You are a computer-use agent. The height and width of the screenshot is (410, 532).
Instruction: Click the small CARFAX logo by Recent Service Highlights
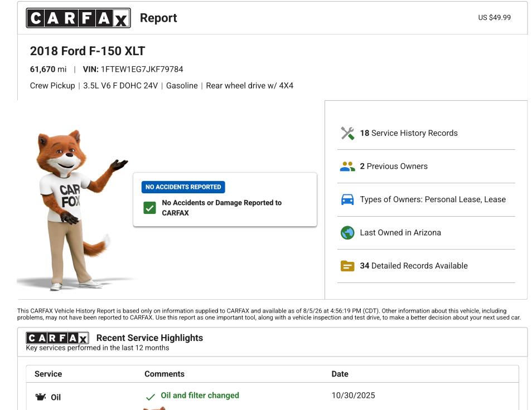(57, 338)
